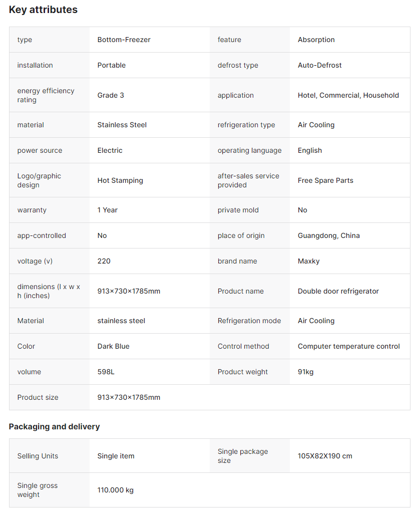The width and height of the screenshot is (420, 508).
Task: Click the 110.000 kg gross weight
Action: (115, 490)
